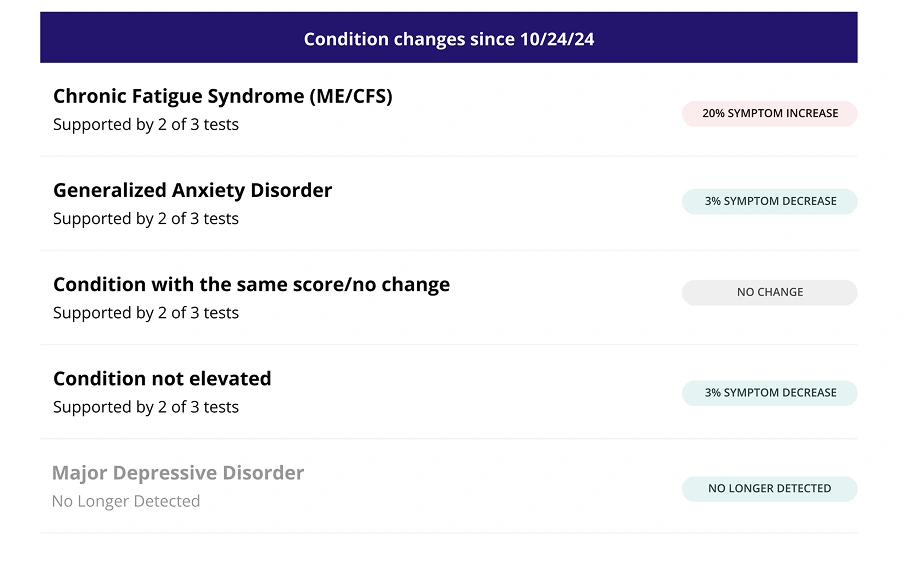The image size is (904, 582).
Task: Select 'Supported by 2 of 3 tests' under Condition not elevated
Action: (146, 407)
